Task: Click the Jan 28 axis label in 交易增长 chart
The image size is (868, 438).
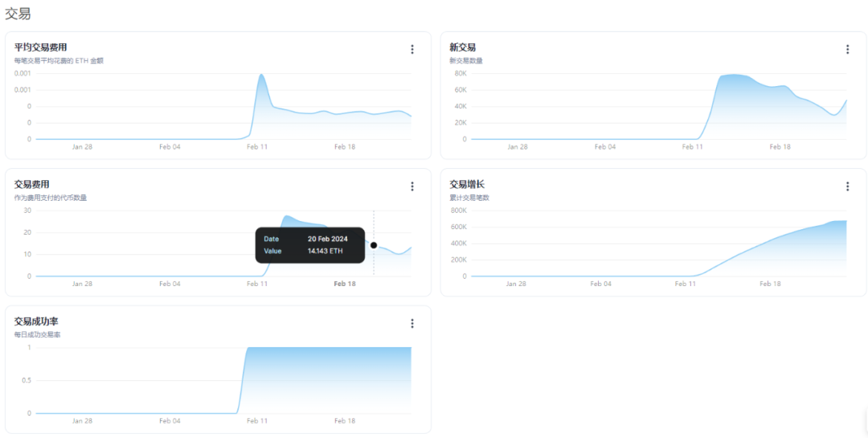Action: [x=516, y=284]
